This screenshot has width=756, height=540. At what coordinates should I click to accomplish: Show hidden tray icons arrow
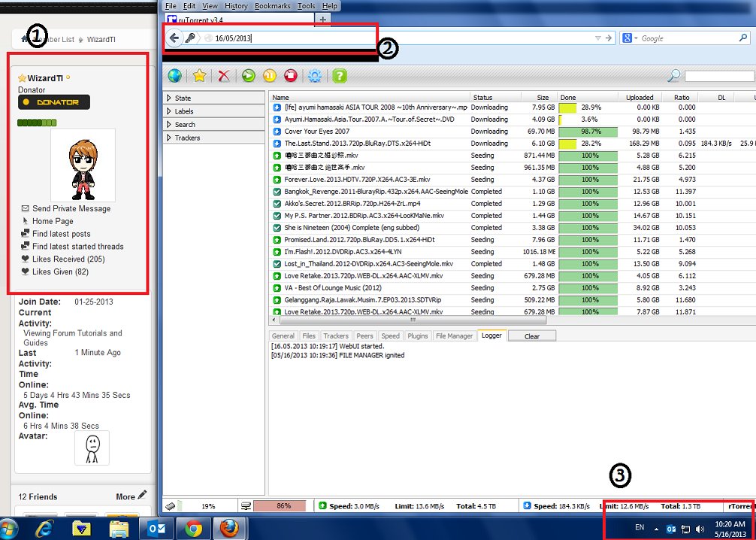656,529
